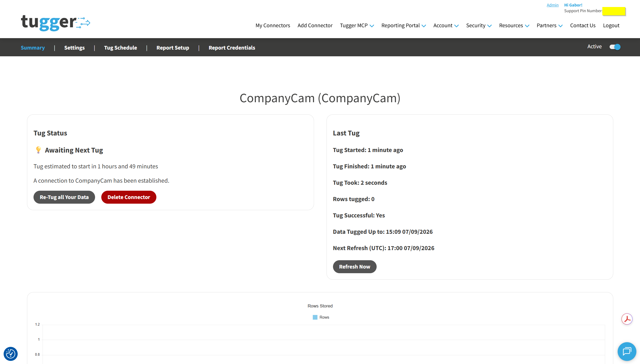Click the lightbulb Awaiting Next Tug icon
This screenshot has width=640, height=364.
[38, 150]
